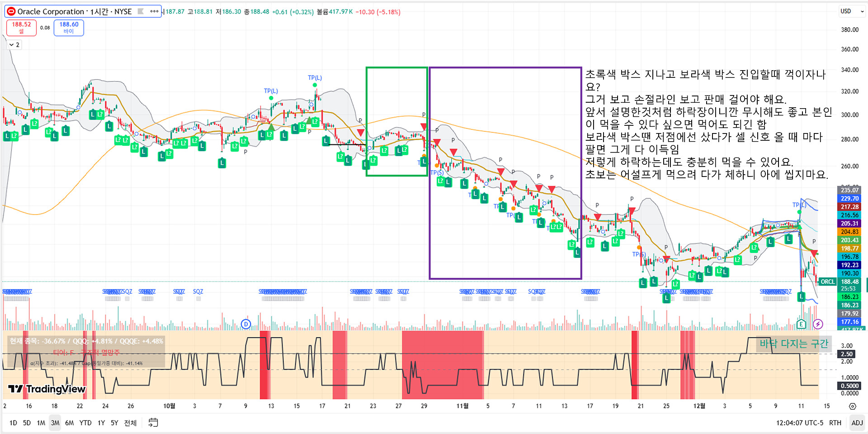
Task: Toggle the ADJ adjusted-price setting
Action: 857,423
